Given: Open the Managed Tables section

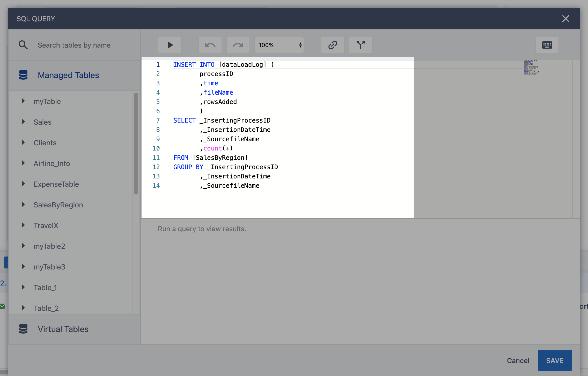Looking at the screenshot, I should [68, 75].
